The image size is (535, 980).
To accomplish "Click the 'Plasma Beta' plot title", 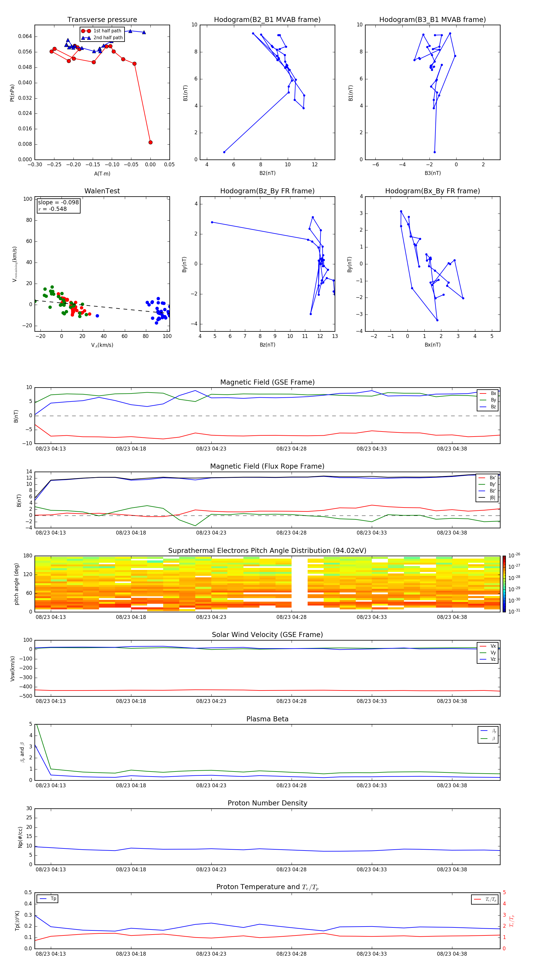I will (x=267, y=719).
